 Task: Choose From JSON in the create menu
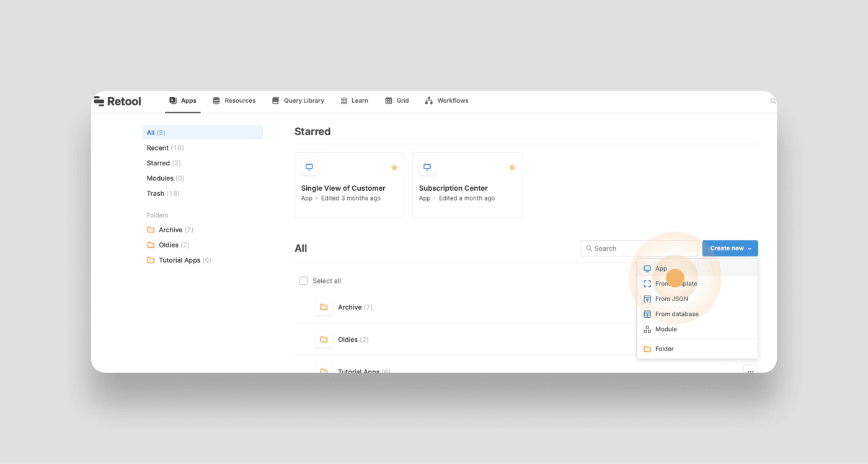click(671, 299)
